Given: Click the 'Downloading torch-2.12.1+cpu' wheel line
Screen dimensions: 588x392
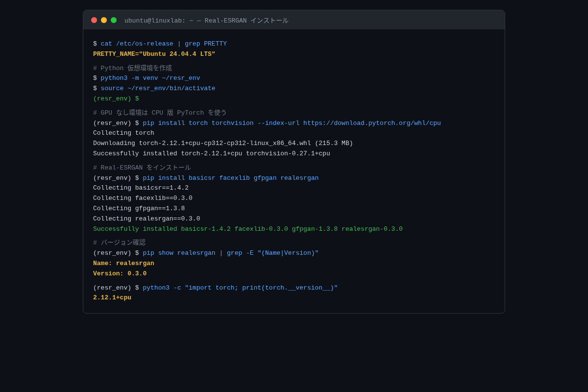Looking at the screenshot, I should pos(223,144).
